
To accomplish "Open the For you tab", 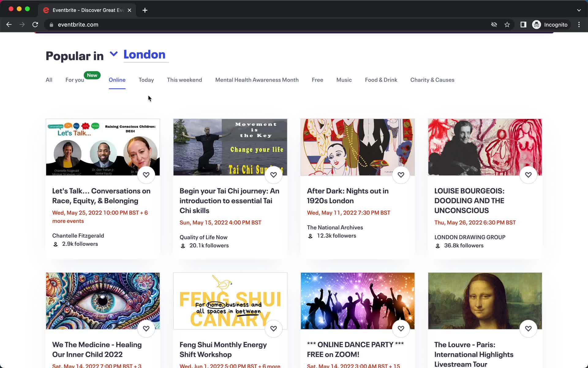I will (75, 80).
